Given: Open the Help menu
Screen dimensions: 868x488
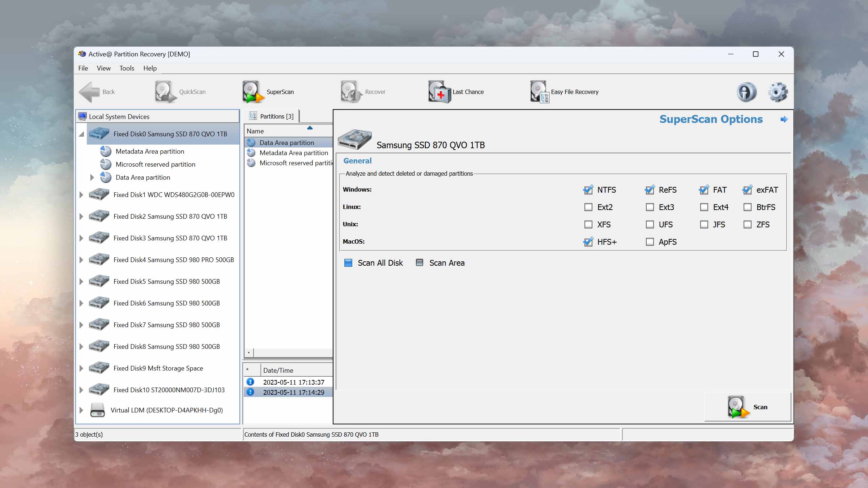Looking at the screenshot, I should click(150, 68).
